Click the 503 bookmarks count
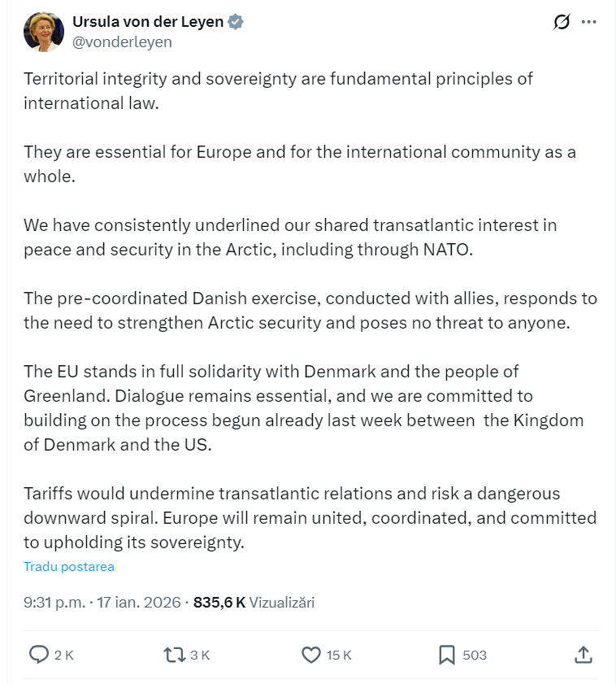Viewport: 616px width, 684px height. pyautogui.click(x=475, y=656)
